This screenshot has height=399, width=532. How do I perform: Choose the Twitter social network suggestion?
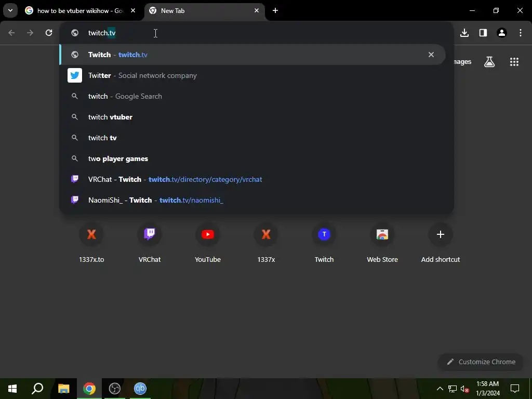point(252,75)
